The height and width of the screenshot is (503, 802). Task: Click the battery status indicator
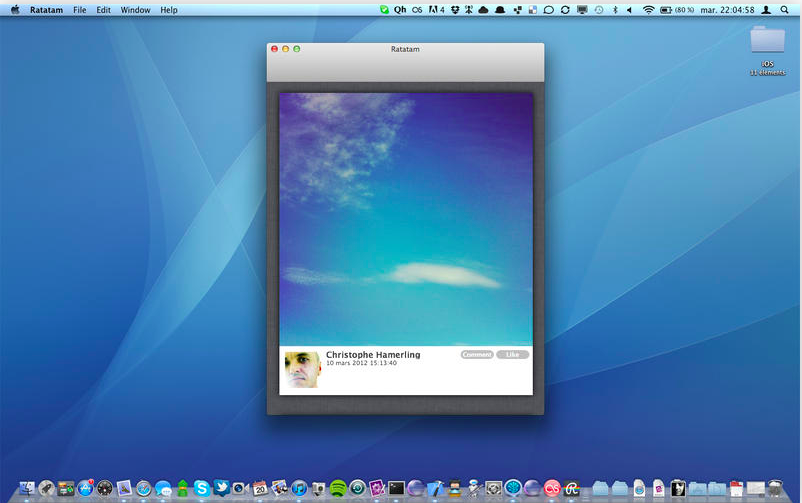coord(677,10)
